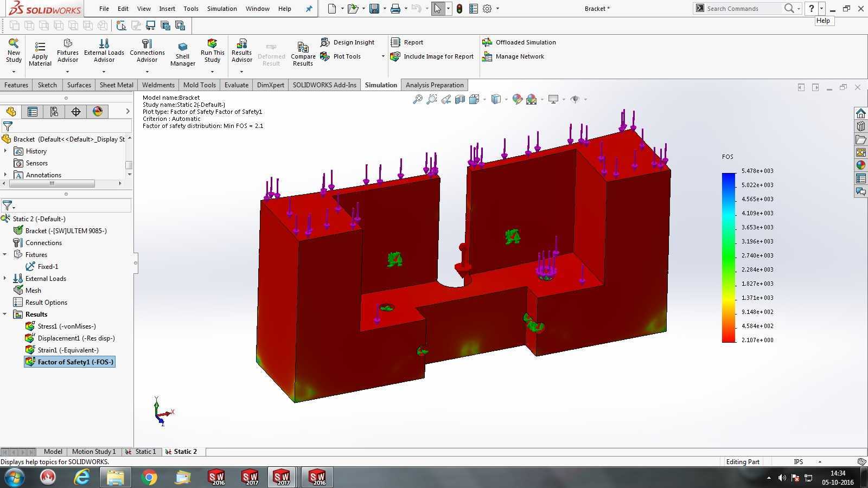The image size is (868, 488).
Task: Expand the New Study dropdown arrow
Action: pos(14,72)
